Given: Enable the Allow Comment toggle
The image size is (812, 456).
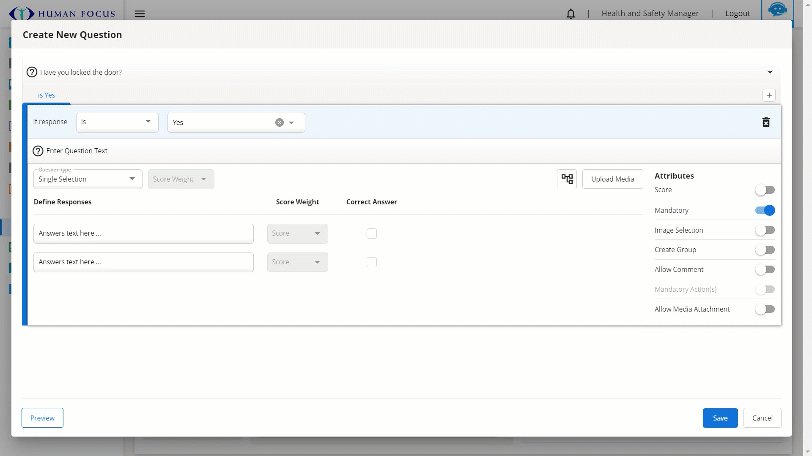Looking at the screenshot, I should pyautogui.click(x=765, y=269).
